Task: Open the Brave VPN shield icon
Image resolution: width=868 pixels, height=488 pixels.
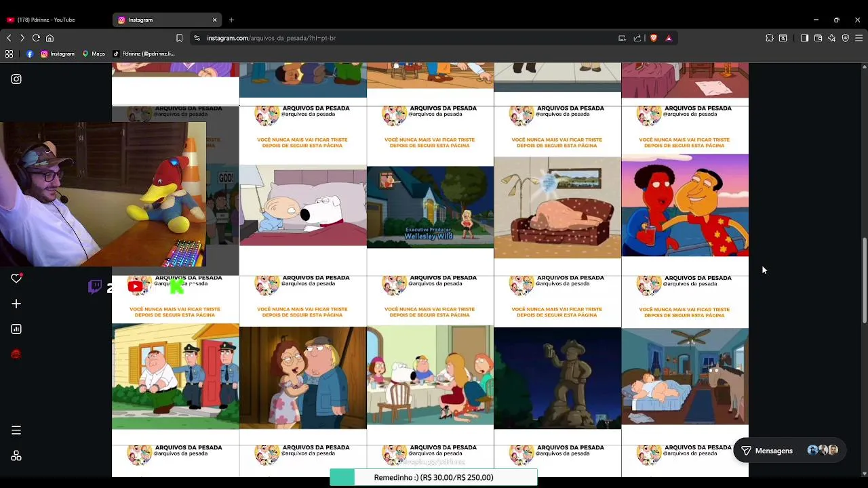Action: point(846,38)
